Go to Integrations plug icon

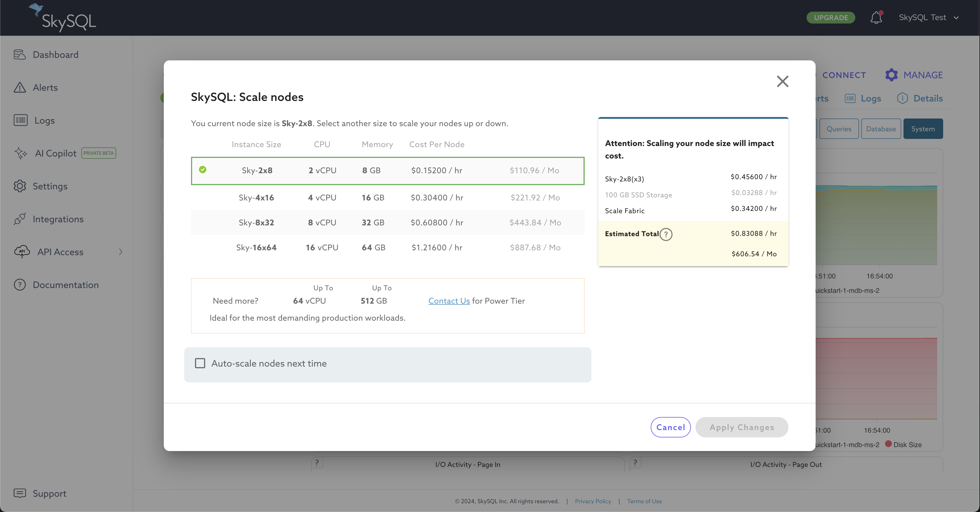pos(20,219)
